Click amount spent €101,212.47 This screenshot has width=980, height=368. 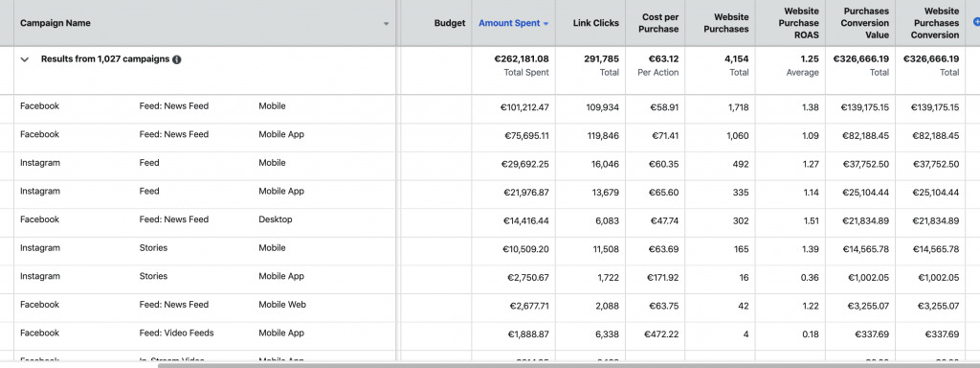pos(524,107)
